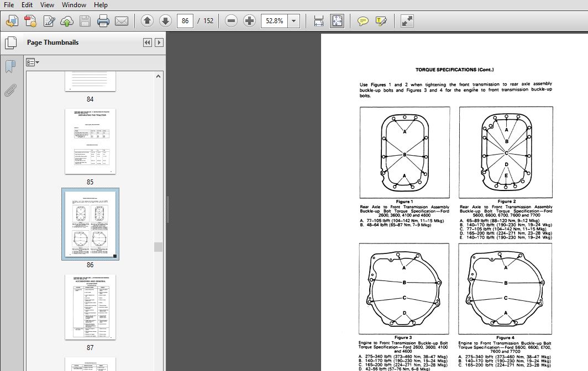Click the Edit document icon
Screen dimensions: 588x371
coord(49,21)
